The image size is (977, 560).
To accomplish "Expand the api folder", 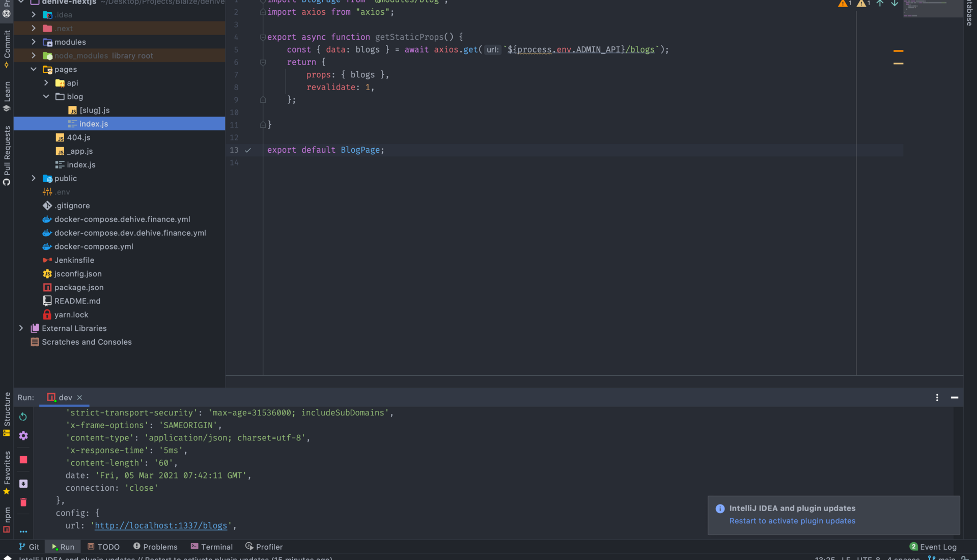I will [46, 83].
